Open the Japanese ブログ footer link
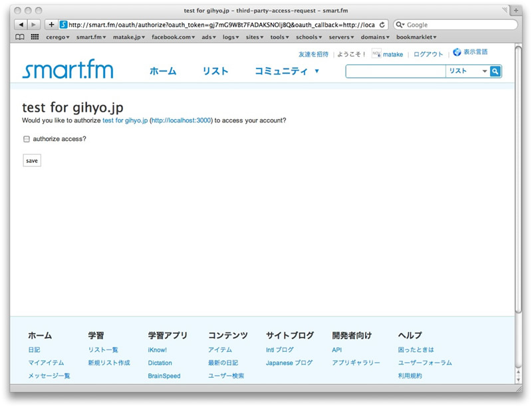Viewport: 532px width, 407px height. [x=289, y=363]
